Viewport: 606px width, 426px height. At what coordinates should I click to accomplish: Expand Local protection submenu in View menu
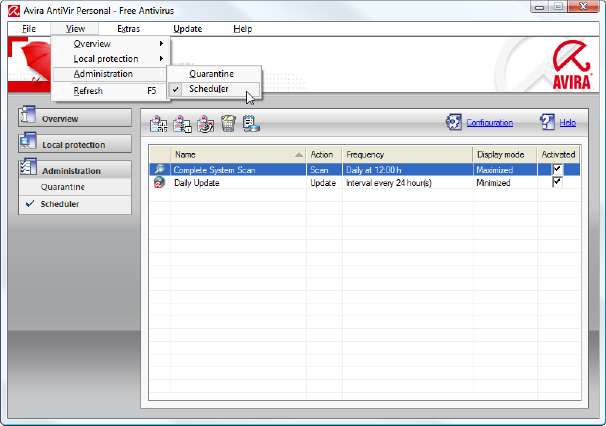[116, 59]
